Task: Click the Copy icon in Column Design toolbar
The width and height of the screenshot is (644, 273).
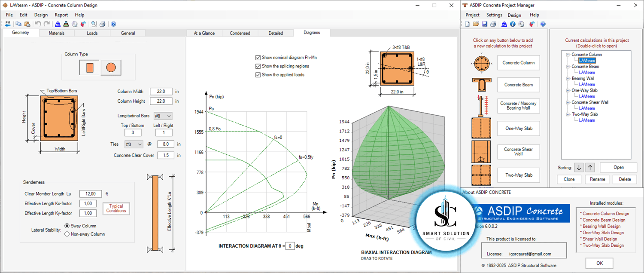Action: [18, 24]
